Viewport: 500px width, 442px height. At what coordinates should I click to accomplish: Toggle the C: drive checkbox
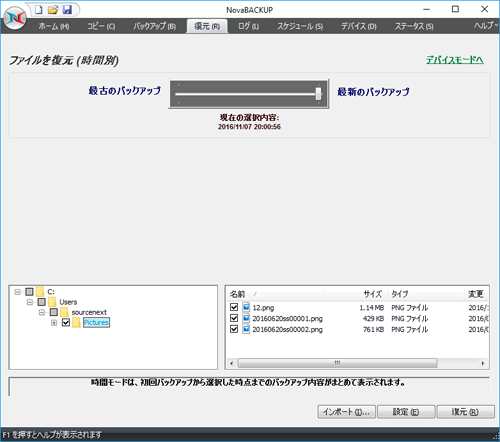[29, 292]
